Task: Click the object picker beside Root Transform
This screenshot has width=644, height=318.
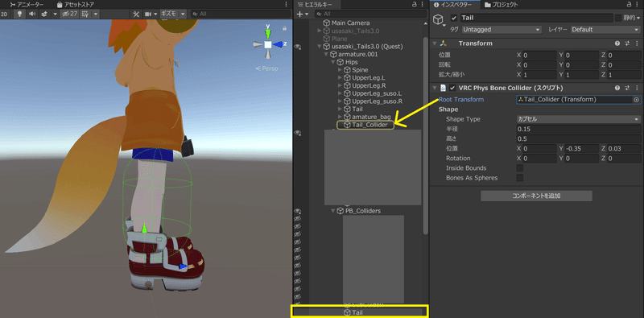Action: coord(636,100)
